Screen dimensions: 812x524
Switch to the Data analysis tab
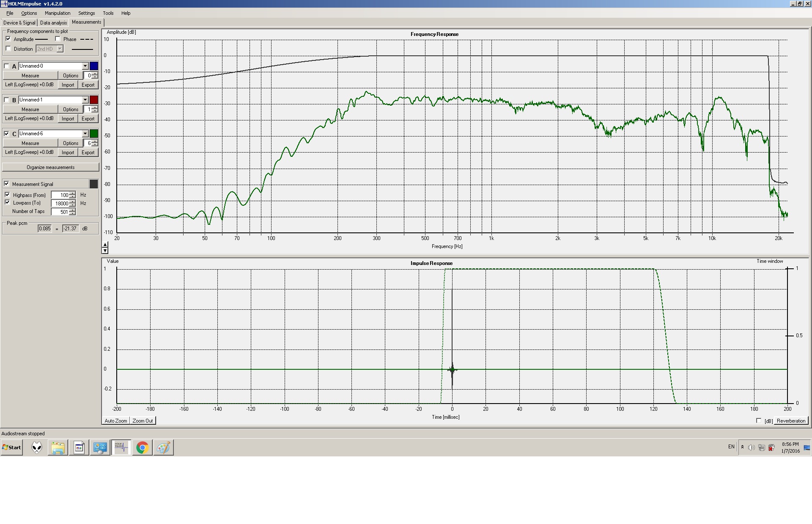[x=53, y=23]
